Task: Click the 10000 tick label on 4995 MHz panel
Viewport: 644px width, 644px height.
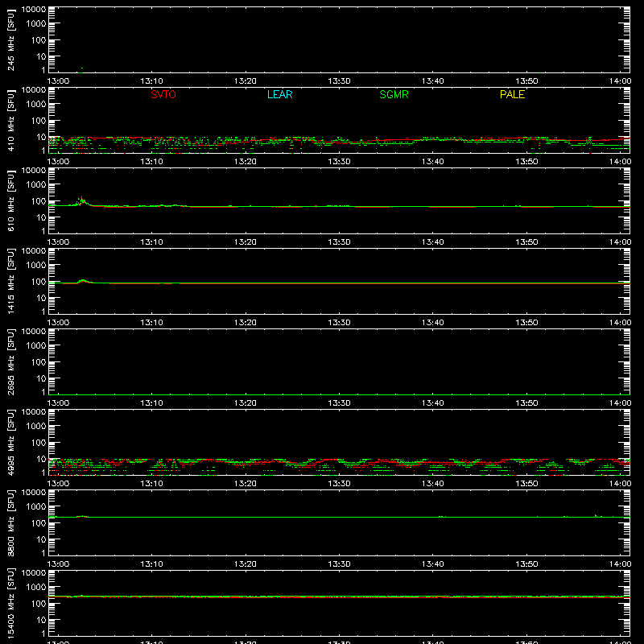Action: (34, 412)
